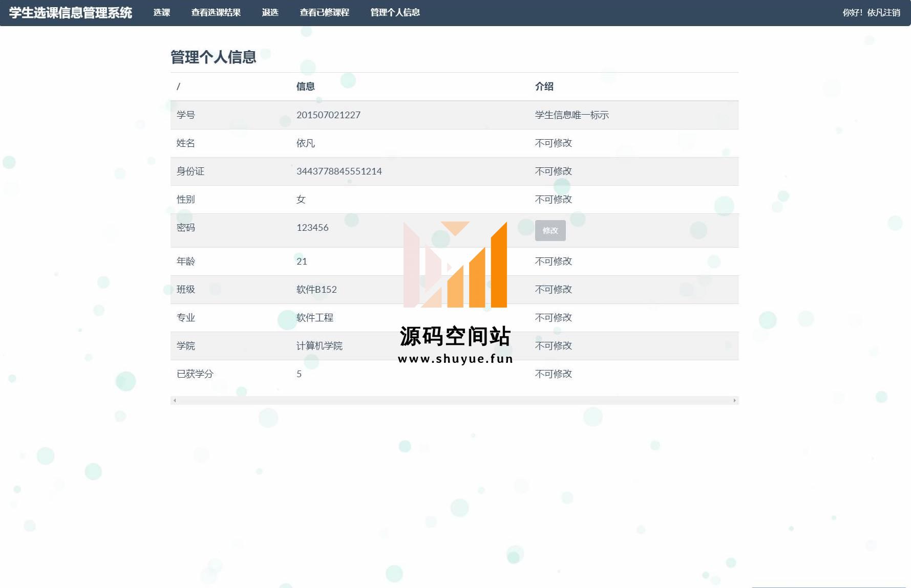Click the earned credits value 5
The width and height of the screenshot is (911, 588).
pos(299,374)
